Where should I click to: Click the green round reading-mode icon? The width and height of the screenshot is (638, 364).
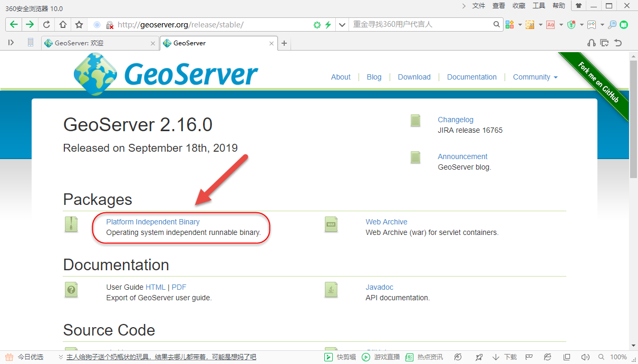[624, 25]
